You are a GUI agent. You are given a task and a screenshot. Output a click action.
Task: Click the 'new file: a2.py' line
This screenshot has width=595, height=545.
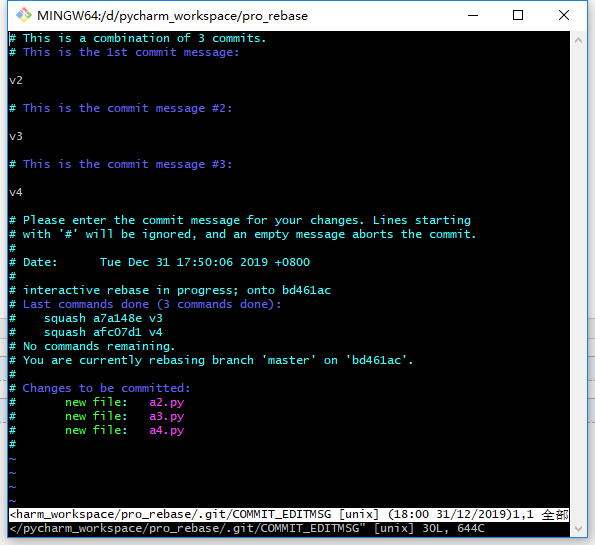click(97, 402)
